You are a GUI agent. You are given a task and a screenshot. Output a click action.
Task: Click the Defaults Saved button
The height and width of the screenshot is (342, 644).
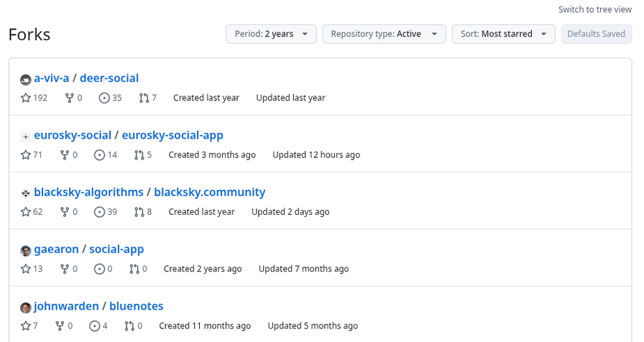[597, 34]
